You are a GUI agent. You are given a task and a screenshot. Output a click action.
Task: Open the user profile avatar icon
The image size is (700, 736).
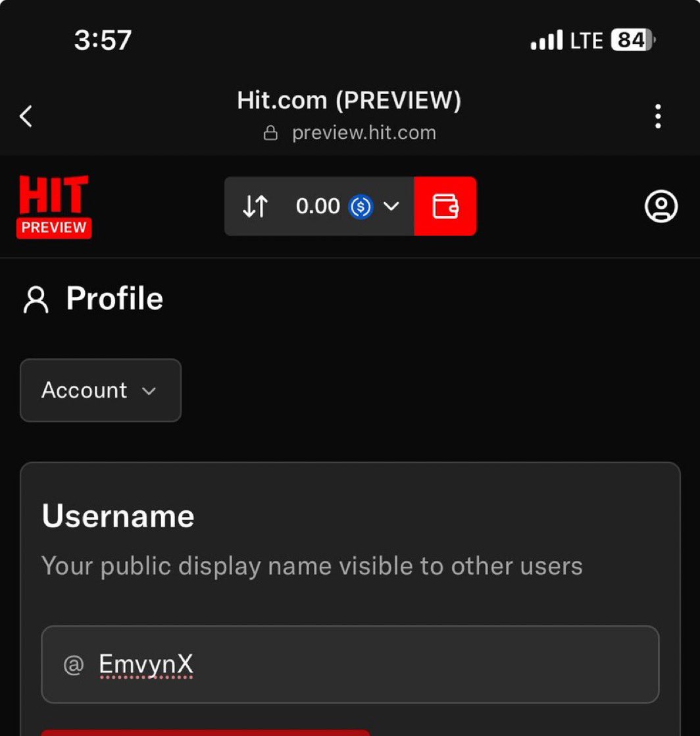pyautogui.click(x=661, y=206)
